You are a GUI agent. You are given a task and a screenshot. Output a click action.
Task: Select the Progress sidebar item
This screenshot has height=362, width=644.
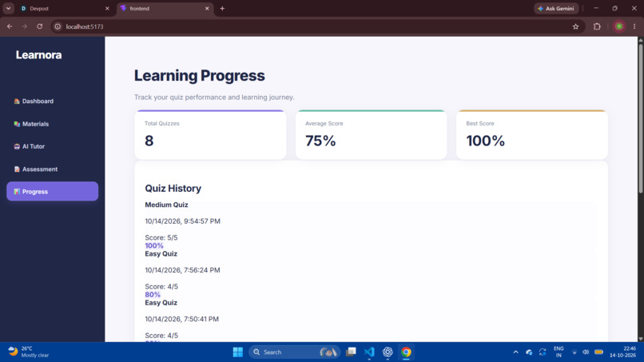52,192
